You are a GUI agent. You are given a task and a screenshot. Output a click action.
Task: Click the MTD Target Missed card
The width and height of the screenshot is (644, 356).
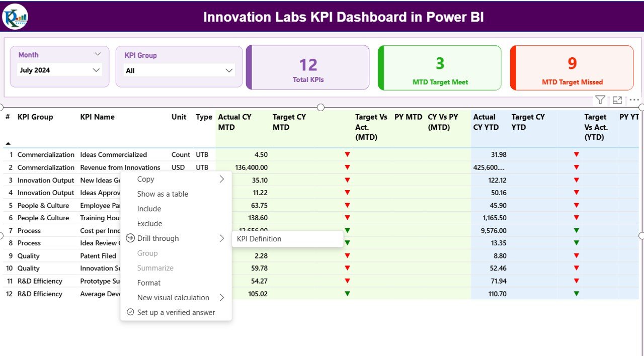click(572, 68)
